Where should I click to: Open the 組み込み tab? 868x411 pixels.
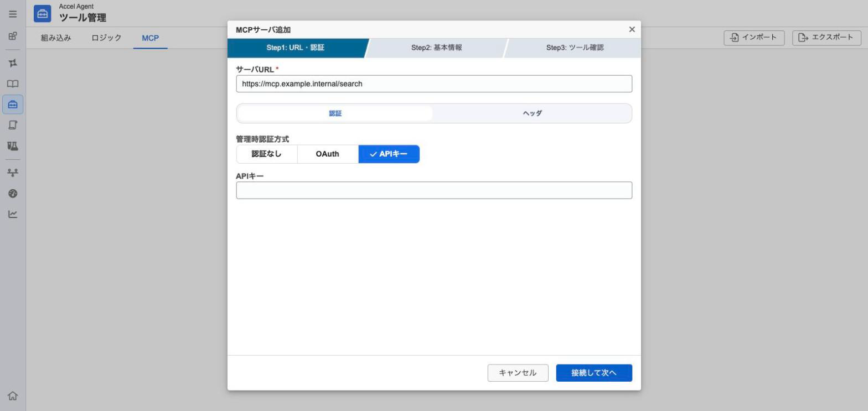56,38
